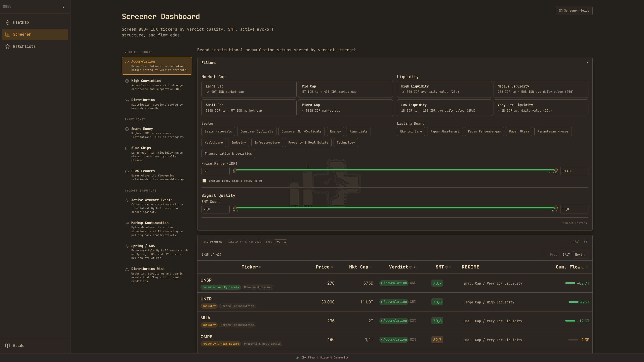Open Watchlists from the star icon

click(8, 47)
